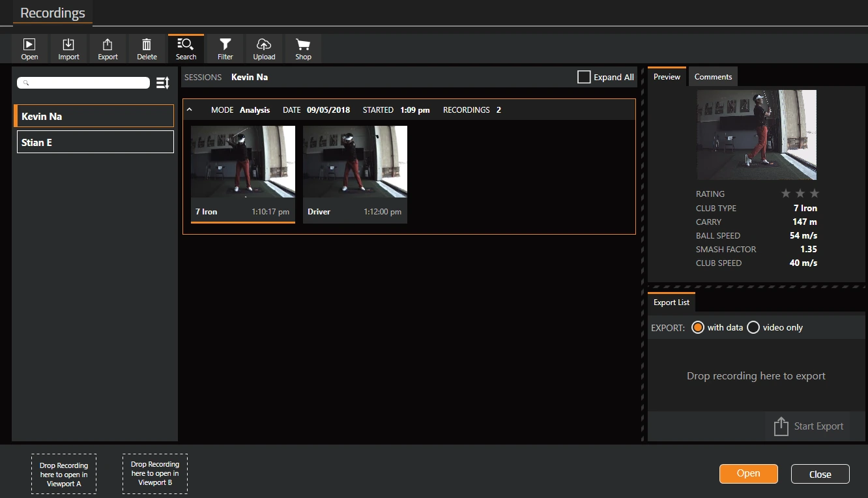This screenshot has width=868, height=498.
Task: Click the Close button
Action: (x=820, y=474)
